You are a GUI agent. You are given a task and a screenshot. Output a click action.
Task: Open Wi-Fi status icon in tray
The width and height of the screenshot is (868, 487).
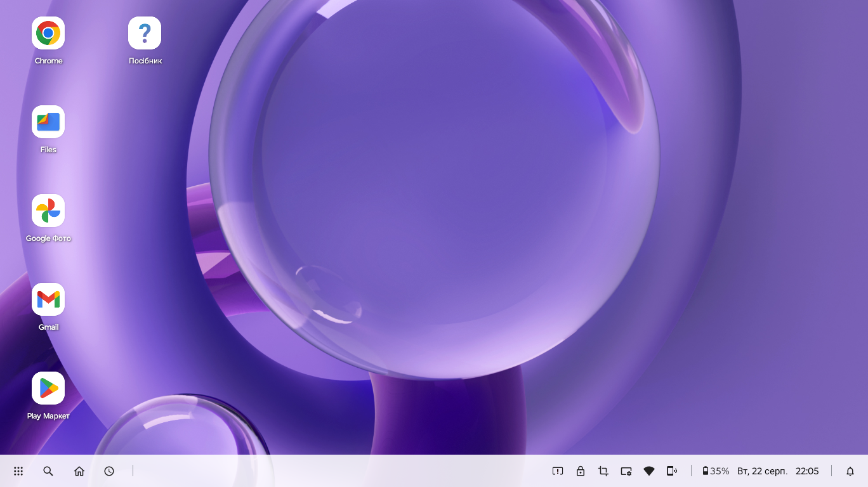(x=649, y=471)
